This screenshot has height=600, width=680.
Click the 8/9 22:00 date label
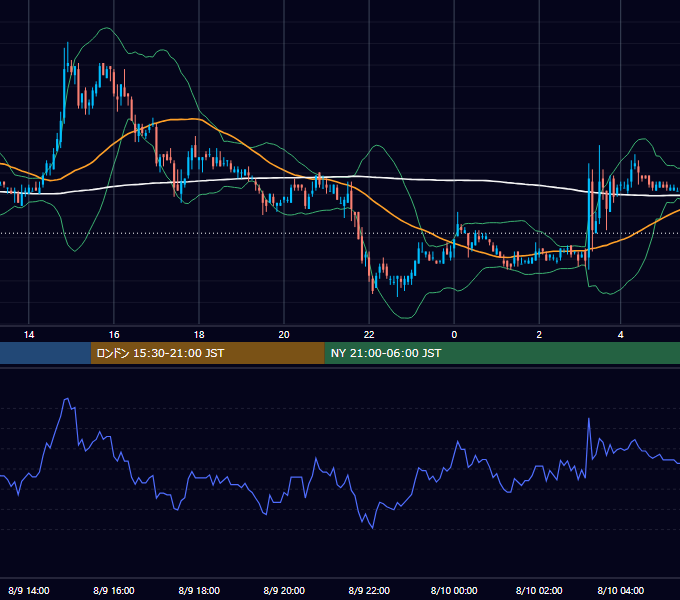click(369, 590)
